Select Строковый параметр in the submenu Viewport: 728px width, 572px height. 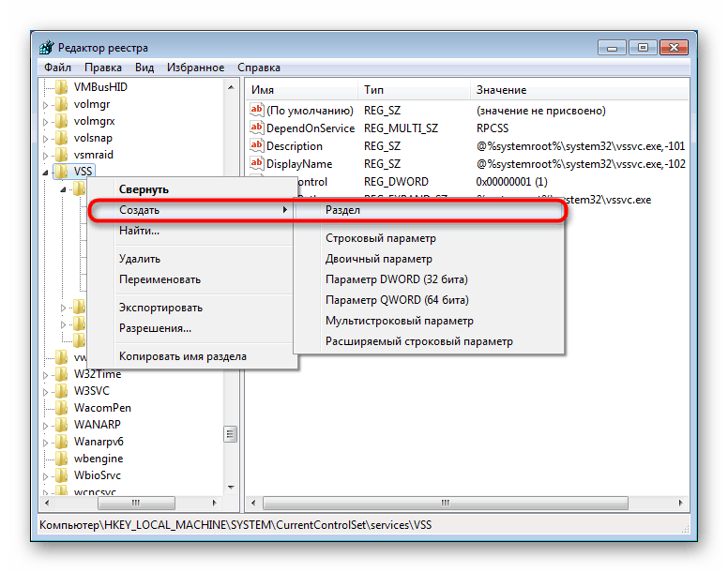[429, 238]
